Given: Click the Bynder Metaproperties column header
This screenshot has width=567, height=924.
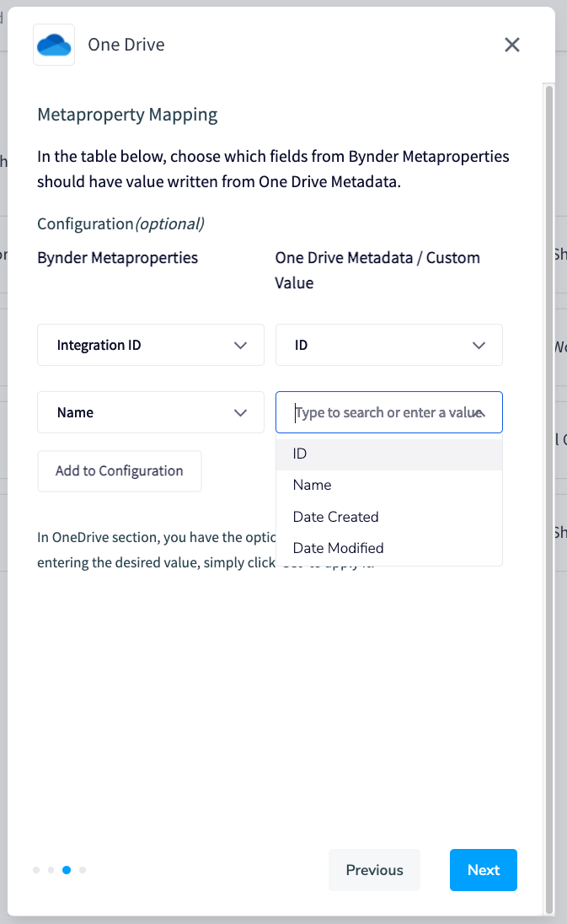Looking at the screenshot, I should (118, 258).
